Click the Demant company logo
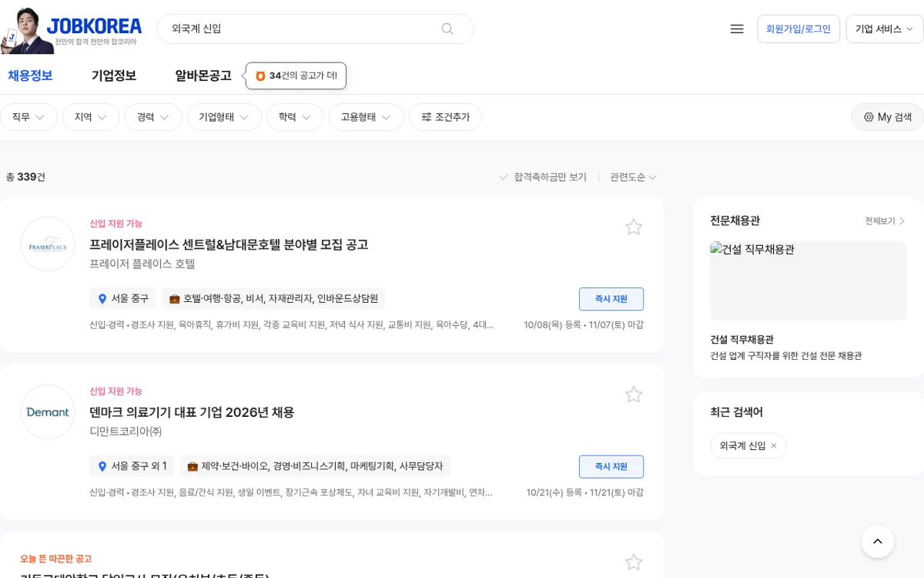 [48, 412]
